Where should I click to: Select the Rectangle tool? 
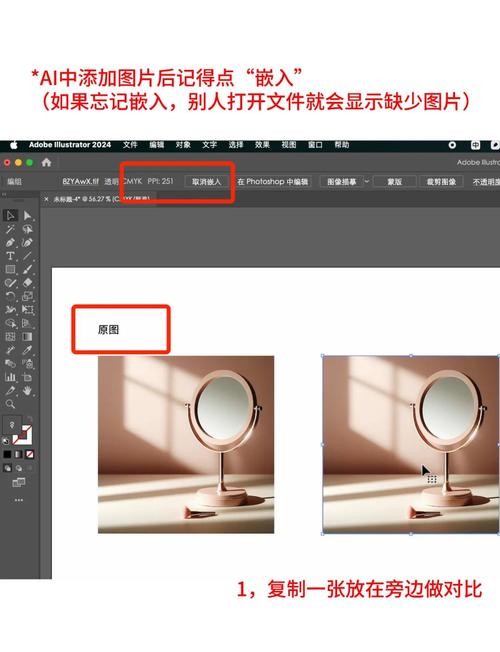[10, 269]
